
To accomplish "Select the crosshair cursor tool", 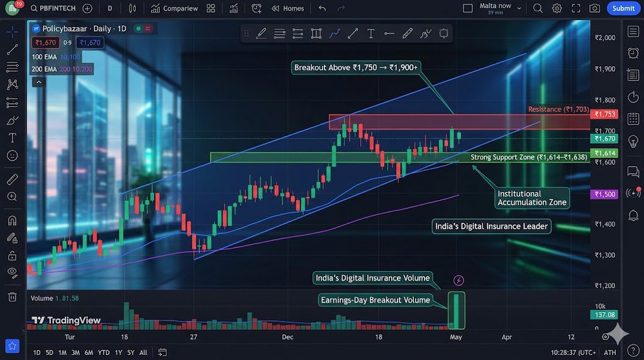I will [13, 31].
